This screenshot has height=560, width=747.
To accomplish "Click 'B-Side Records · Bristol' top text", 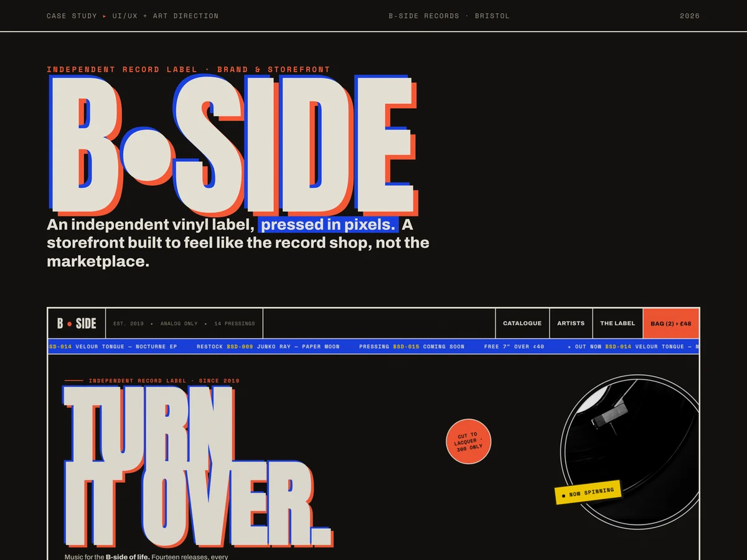I will click(449, 16).
